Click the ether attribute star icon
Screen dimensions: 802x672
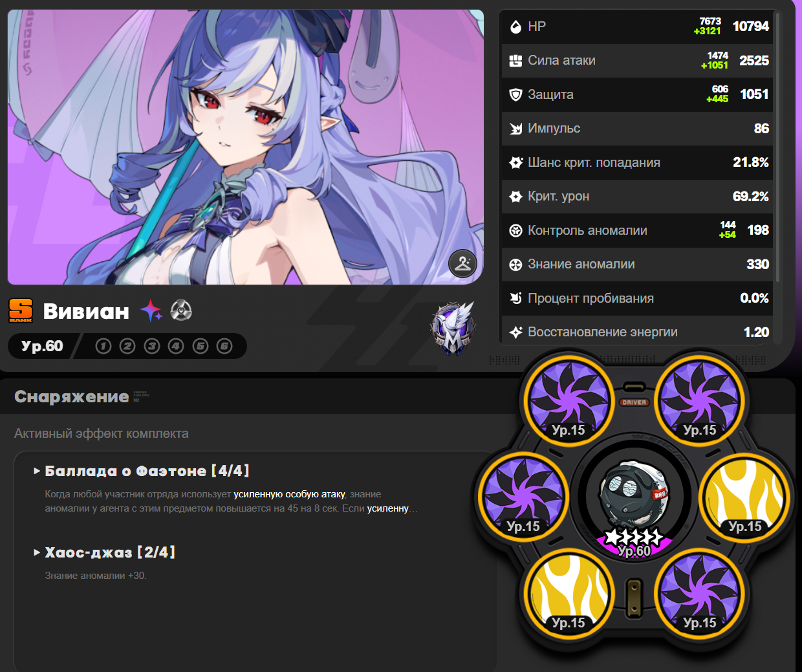(151, 311)
